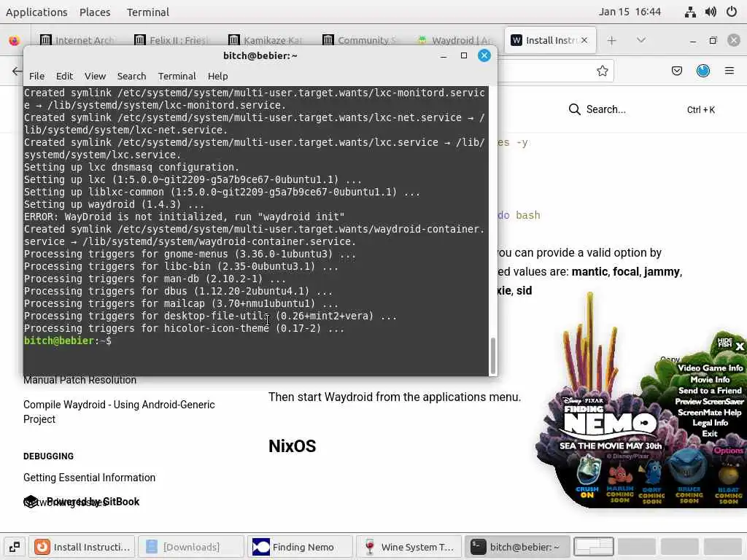
Task: Open the Edit menu in terminal window
Action: point(64,76)
